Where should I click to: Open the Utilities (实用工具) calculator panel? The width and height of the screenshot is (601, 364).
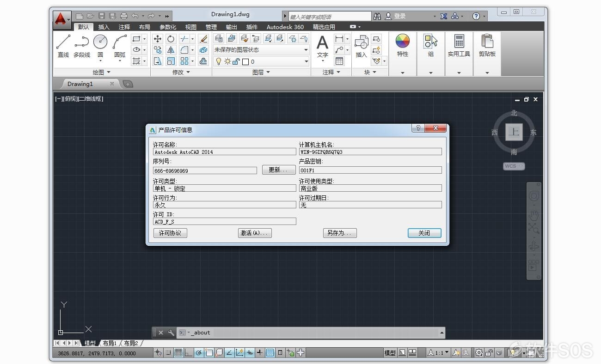click(459, 45)
